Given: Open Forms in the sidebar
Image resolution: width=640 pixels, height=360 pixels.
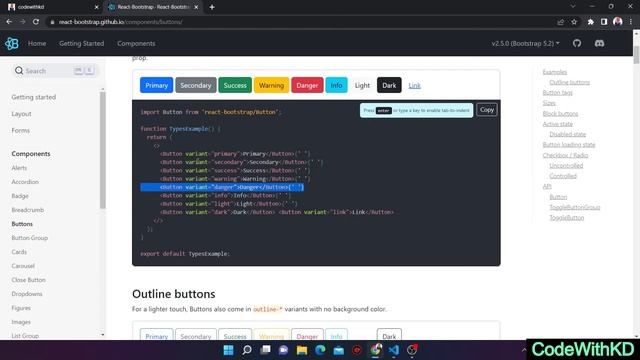Looking at the screenshot, I should (x=20, y=130).
